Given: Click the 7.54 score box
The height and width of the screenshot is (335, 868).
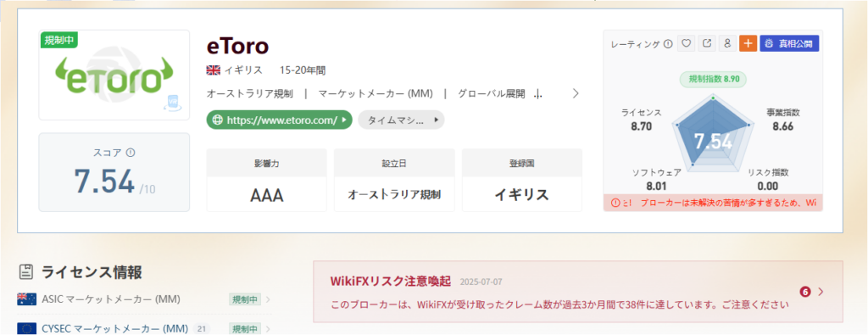Looking at the screenshot, I should pyautogui.click(x=114, y=172).
